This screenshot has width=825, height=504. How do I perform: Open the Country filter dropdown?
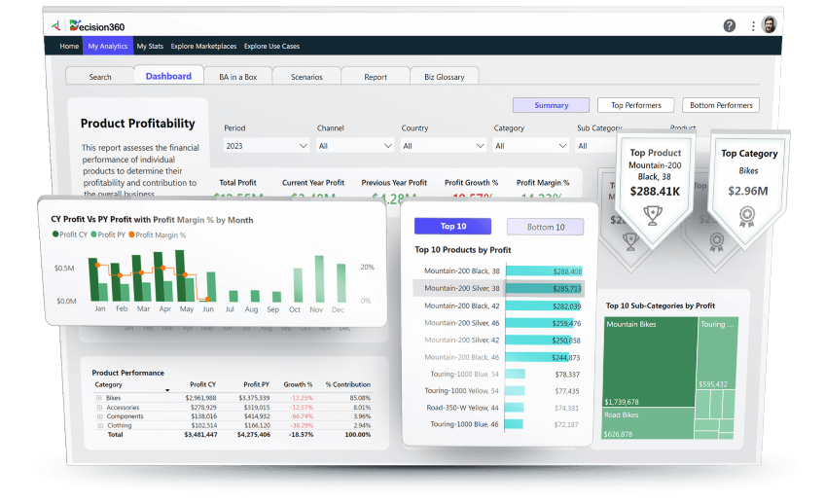click(x=444, y=146)
